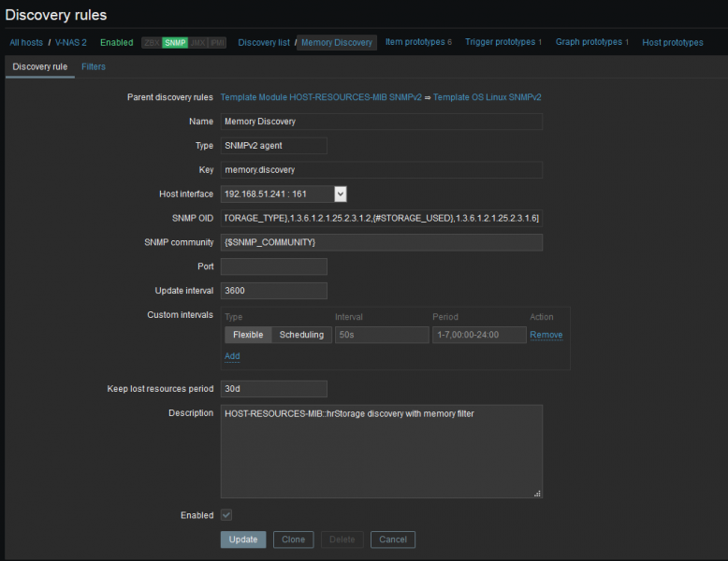This screenshot has height=561, width=728.
Task: Click the Update button
Action: 243,539
